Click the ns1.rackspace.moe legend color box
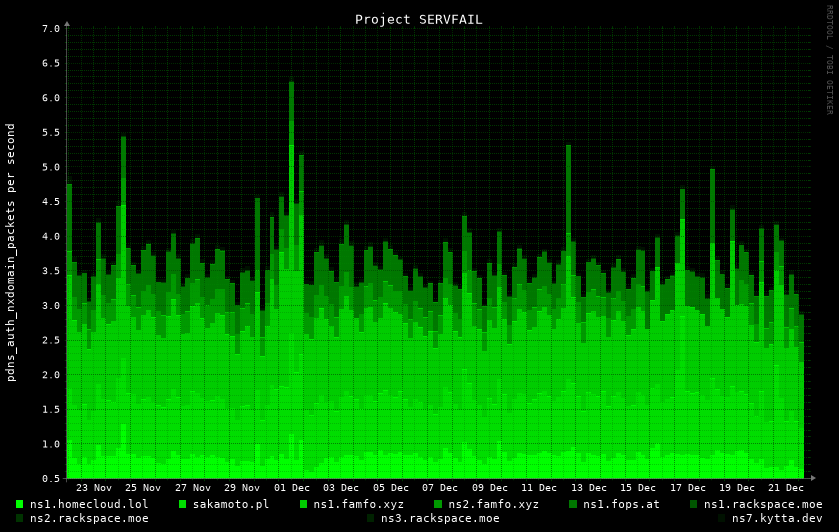 pos(694,504)
